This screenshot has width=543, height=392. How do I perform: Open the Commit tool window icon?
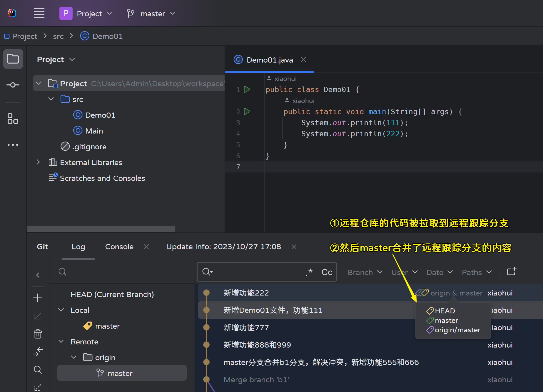pyautogui.click(x=13, y=85)
